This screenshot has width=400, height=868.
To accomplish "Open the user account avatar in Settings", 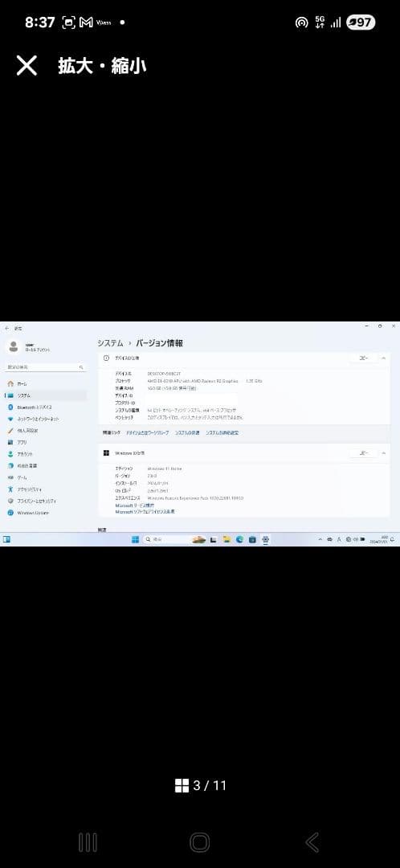I will pos(13,346).
